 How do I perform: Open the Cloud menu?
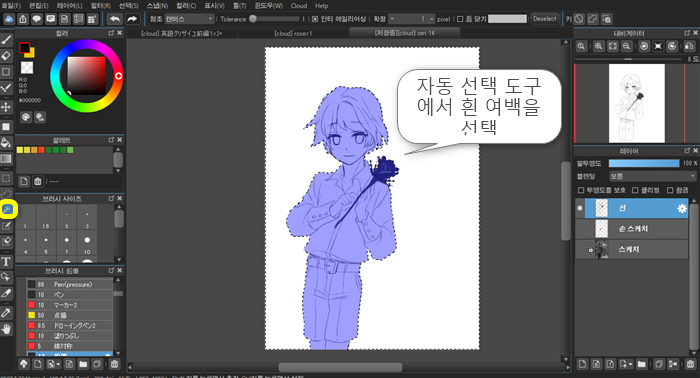pos(299,6)
